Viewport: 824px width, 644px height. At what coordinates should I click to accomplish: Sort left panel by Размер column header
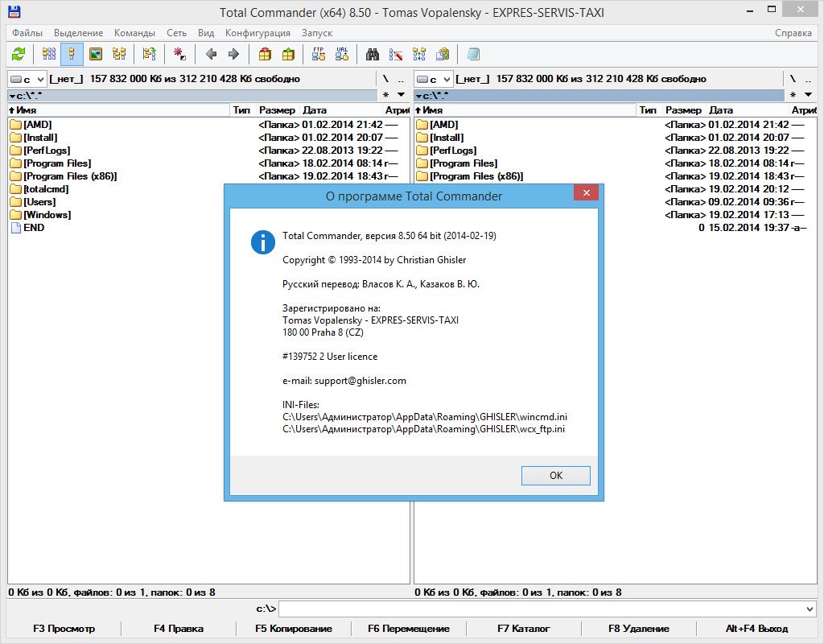[x=277, y=109]
